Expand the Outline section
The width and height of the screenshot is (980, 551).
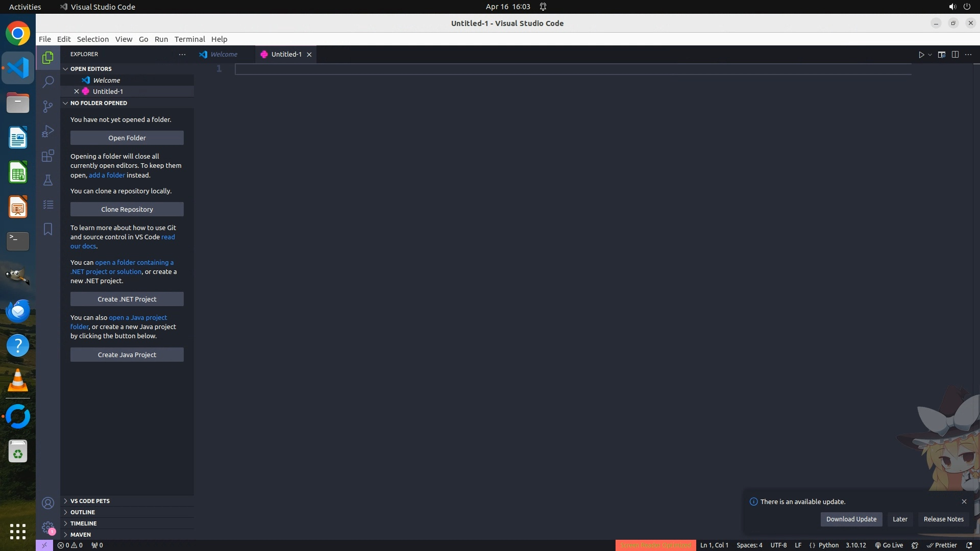(83, 512)
